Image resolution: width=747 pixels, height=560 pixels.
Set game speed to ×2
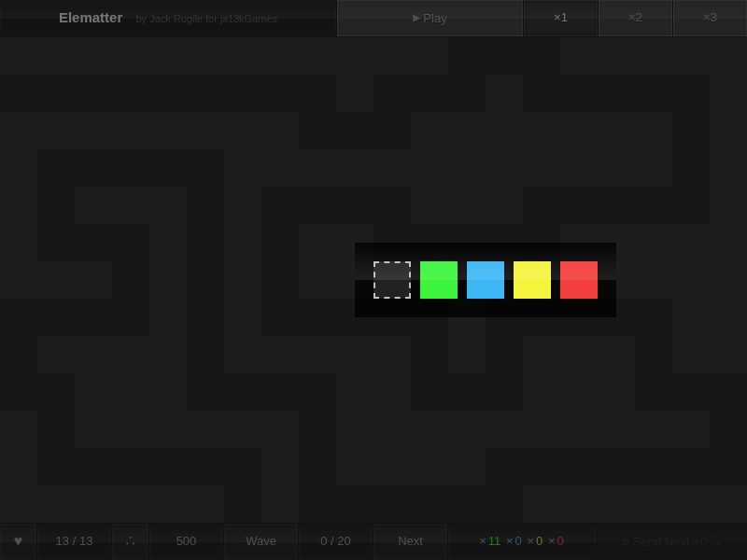click(x=635, y=18)
